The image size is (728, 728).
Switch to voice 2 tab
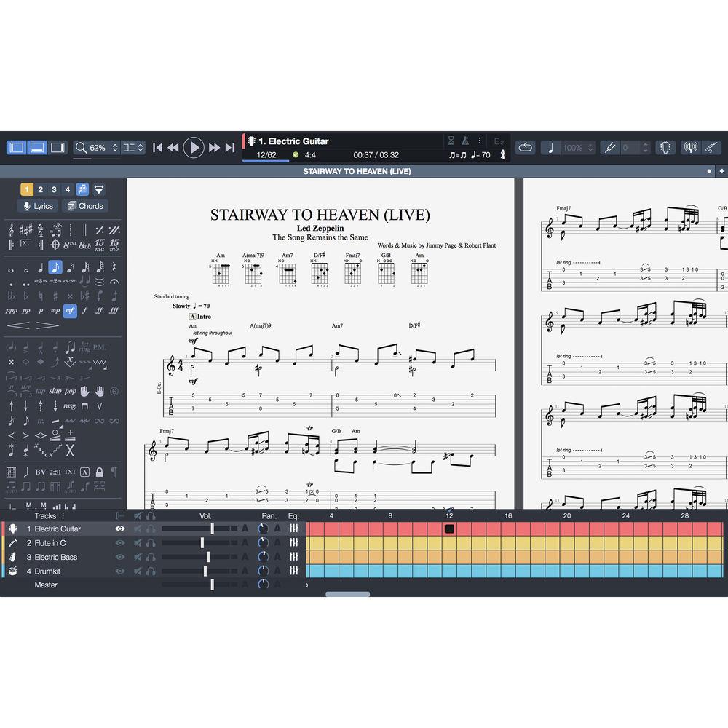coord(41,189)
